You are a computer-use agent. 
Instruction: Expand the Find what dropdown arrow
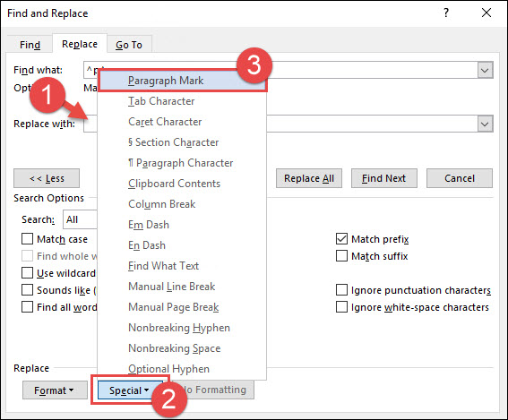[x=485, y=70]
